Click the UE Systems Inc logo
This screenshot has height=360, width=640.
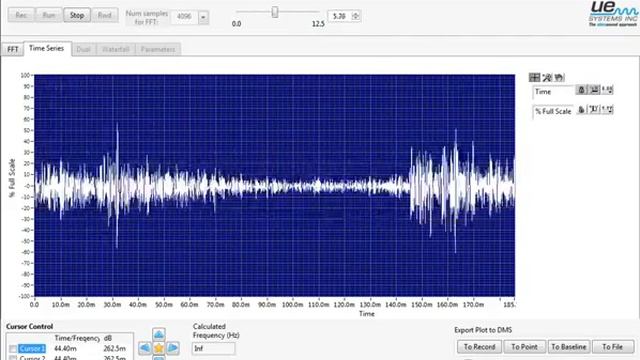click(x=613, y=14)
